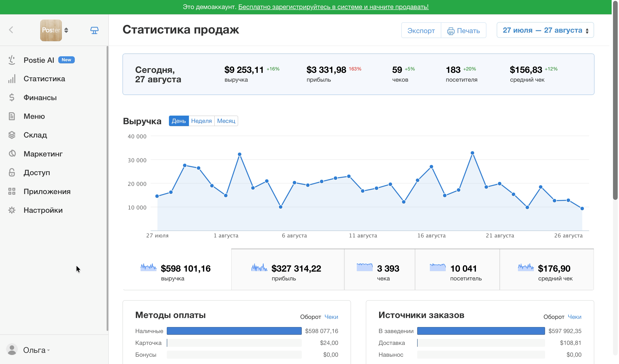Click the Статистика продаж page heading

click(181, 30)
